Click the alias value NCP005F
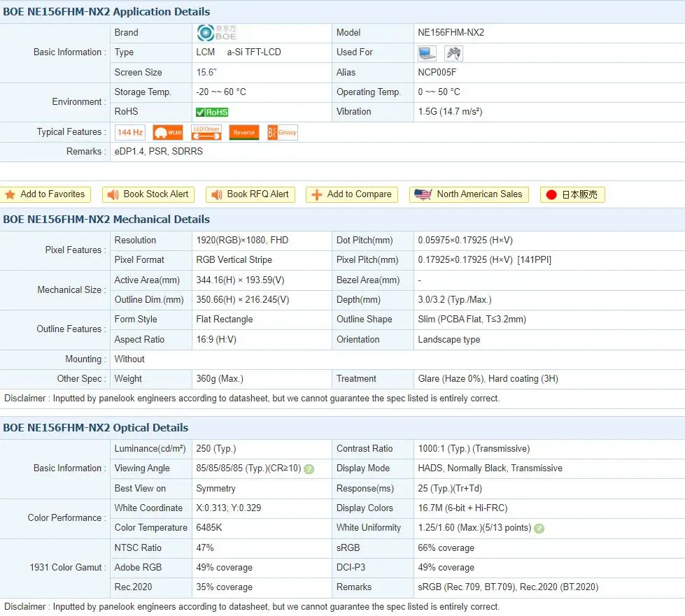Image resolution: width=685 pixels, height=616 pixels. (x=437, y=73)
